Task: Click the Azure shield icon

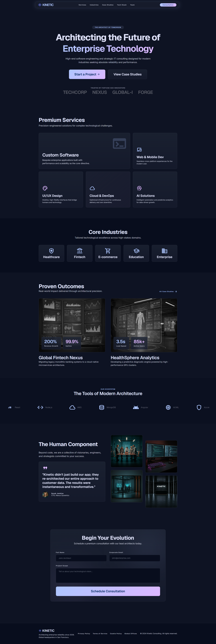Action: 199,408
